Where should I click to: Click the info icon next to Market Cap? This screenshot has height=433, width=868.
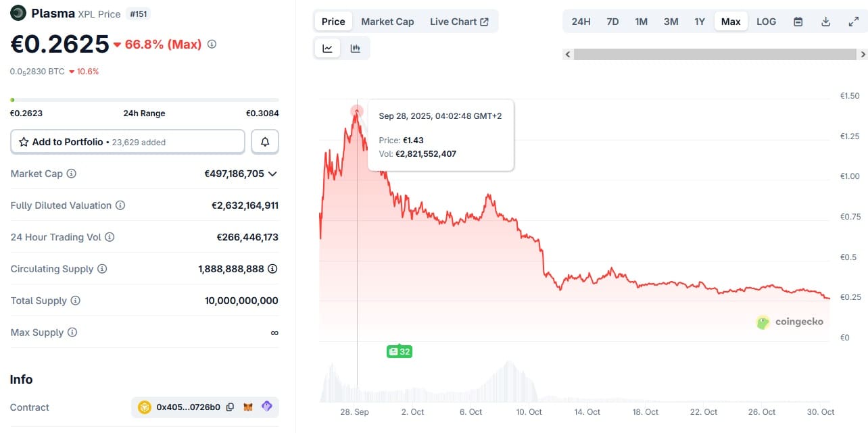(x=72, y=174)
